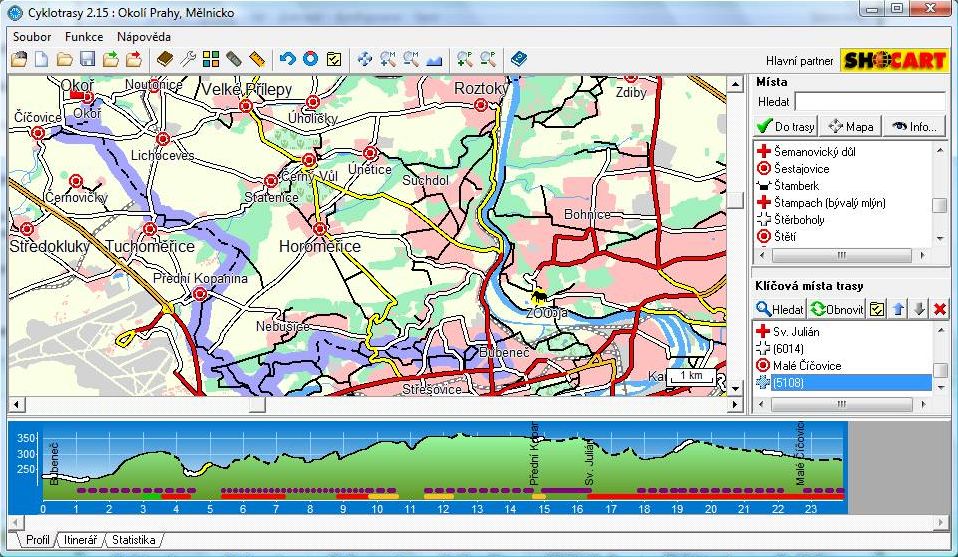The width and height of the screenshot is (958, 557).
Task: Move route point down with arrow icon
Action: [x=919, y=309]
